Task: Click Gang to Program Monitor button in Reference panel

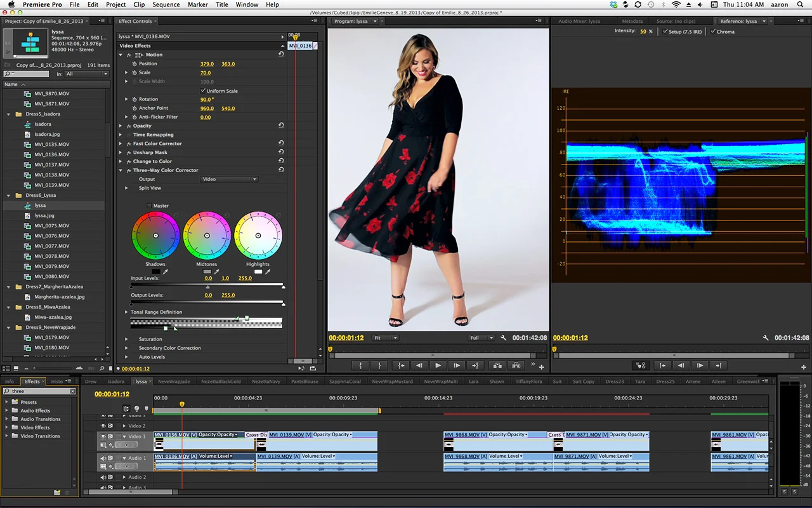Action: (640, 366)
